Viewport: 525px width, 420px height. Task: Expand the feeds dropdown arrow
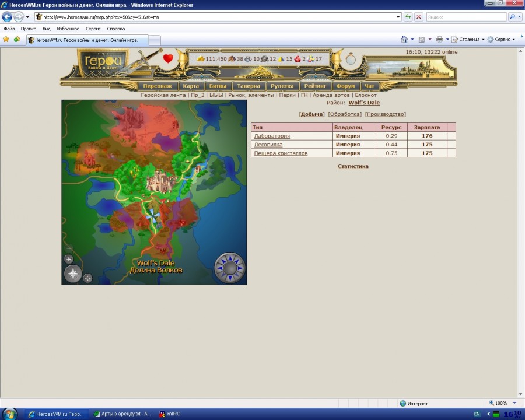click(430, 40)
